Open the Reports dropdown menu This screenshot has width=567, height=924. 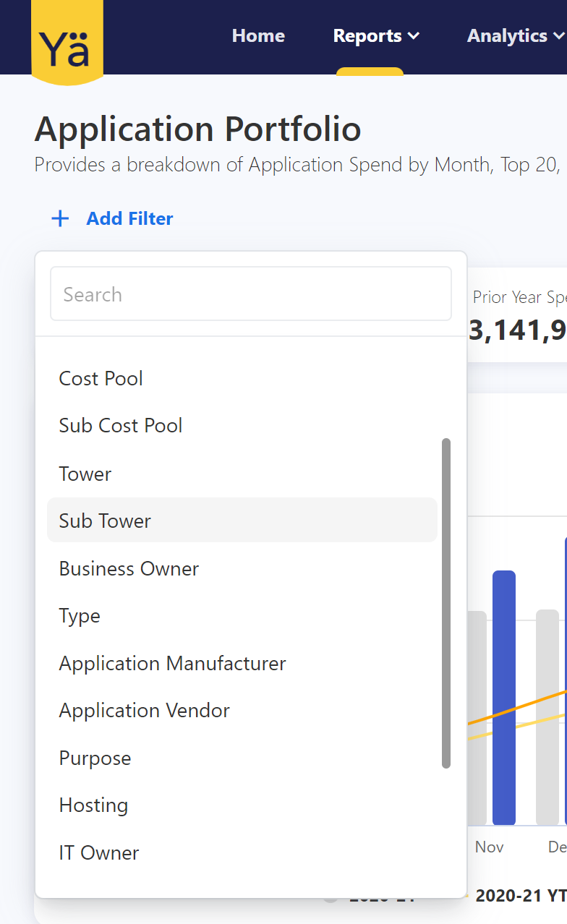(375, 36)
